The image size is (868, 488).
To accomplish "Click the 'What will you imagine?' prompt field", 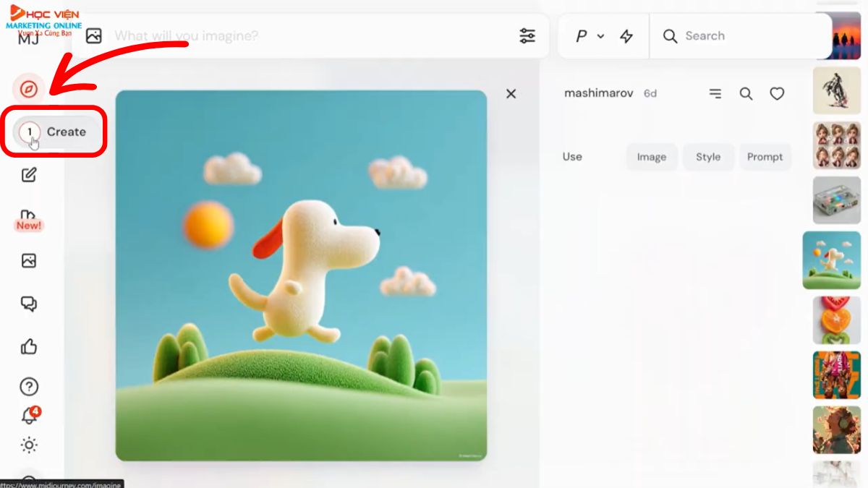I will coord(289,35).
